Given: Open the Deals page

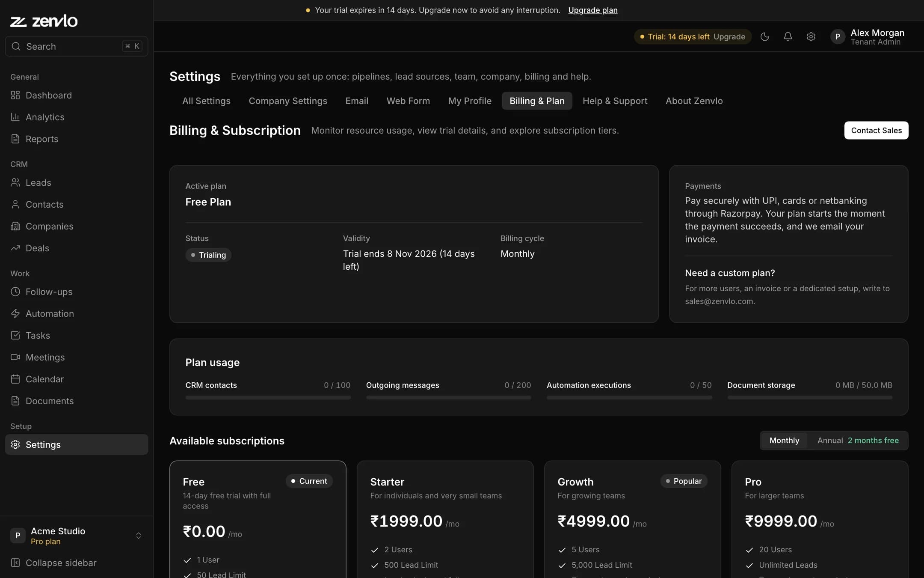Looking at the screenshot, I should tap(77, 248).
